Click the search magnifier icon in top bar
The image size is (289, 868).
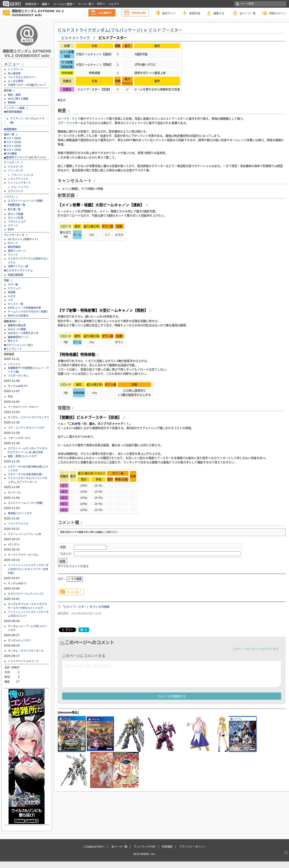237,4
